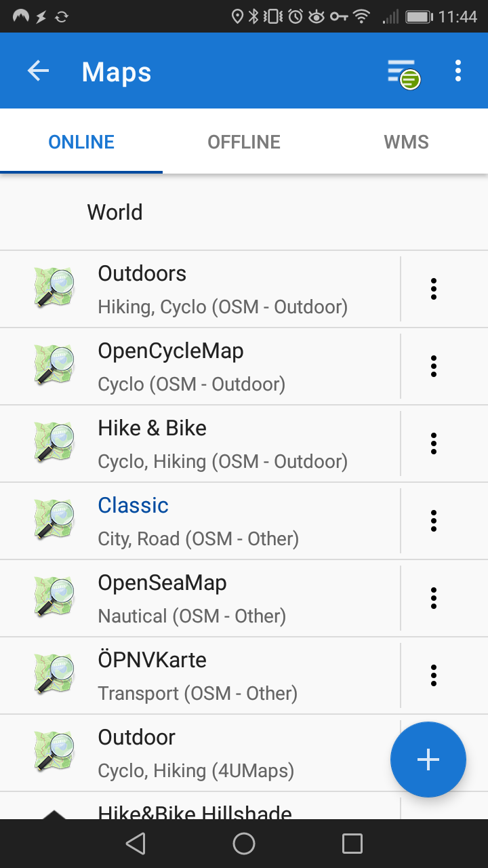The height and width of the screenshot is (868, 488).
Task: Show more options for Classic map
Action: point(434,521)
